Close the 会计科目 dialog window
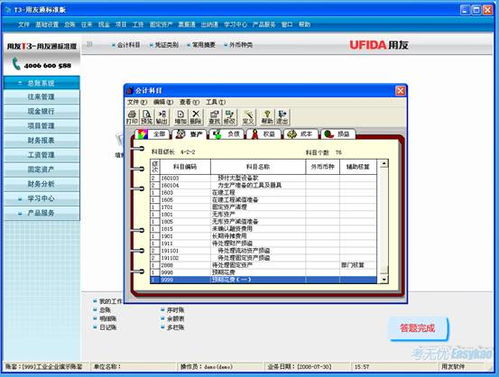The image size is (499, 377). (400, 91)
